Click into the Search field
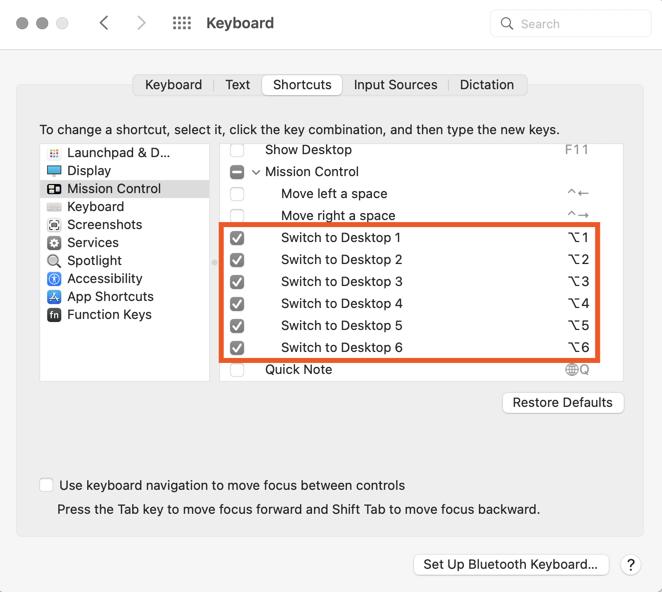The height and width of the screenshot is (592, 662). [x=571, y=24]
